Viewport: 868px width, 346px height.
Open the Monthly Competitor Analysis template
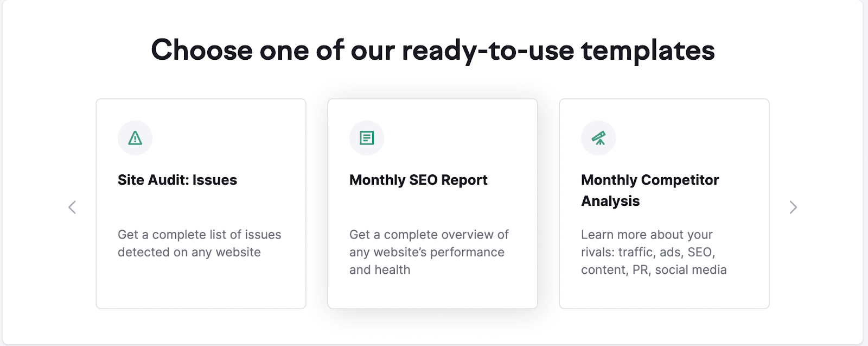pos(664,204)
